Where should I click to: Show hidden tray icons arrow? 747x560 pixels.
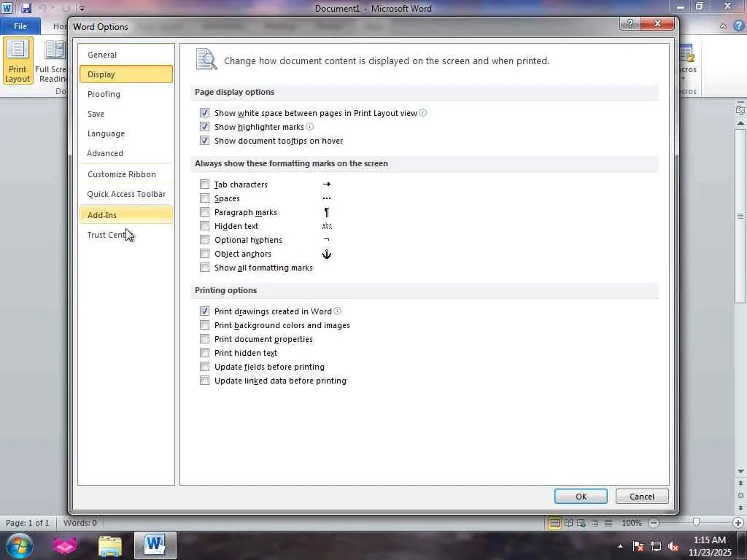pyautogui.click(x=620, y=546)
